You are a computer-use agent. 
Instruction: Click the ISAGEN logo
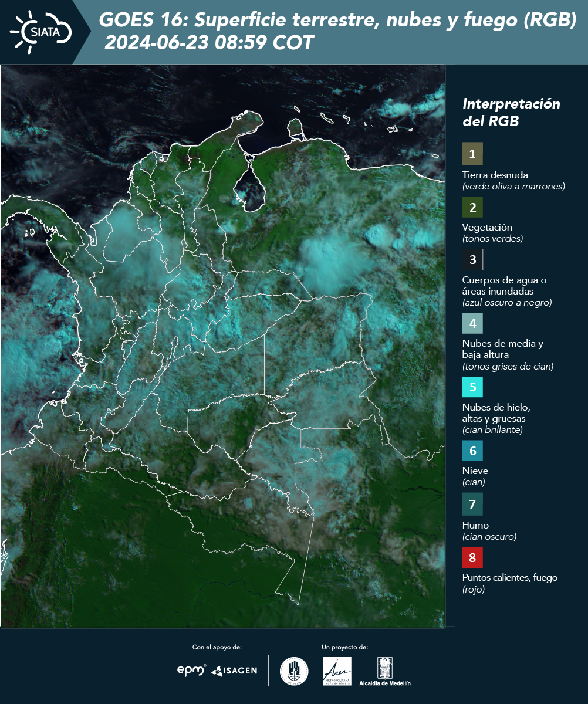tap(234, 671)
